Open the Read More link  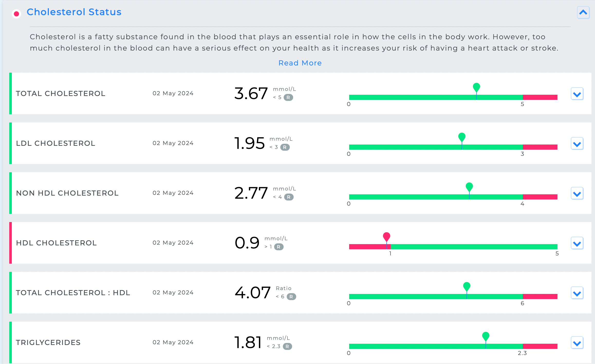(x=300, y=63)
